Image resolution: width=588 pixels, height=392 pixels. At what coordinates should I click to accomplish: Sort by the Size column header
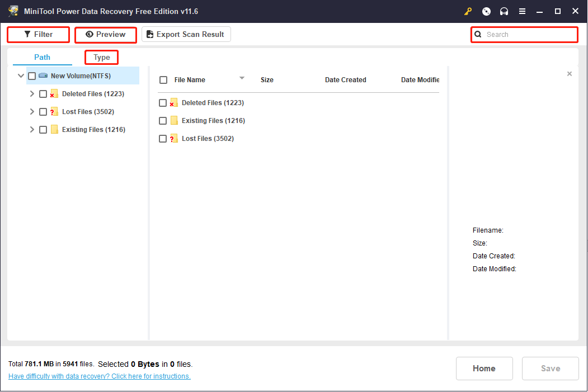pyautogui.click(x=267, y=80)
